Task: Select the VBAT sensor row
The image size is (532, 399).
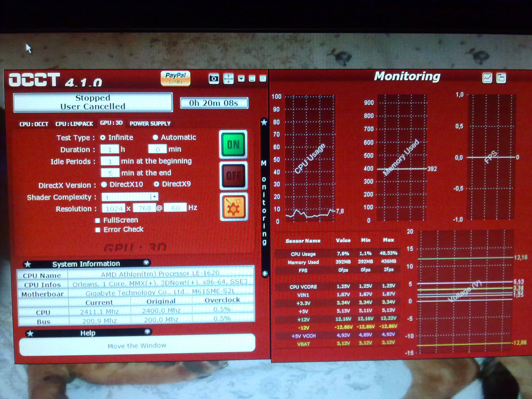Action: pyautogui.click(x=337, y=343)
